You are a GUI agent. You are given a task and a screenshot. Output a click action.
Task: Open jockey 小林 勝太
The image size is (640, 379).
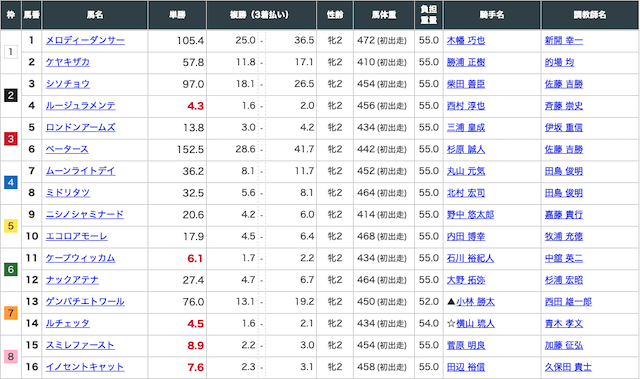pyautogui.click(x=475, y=301)
